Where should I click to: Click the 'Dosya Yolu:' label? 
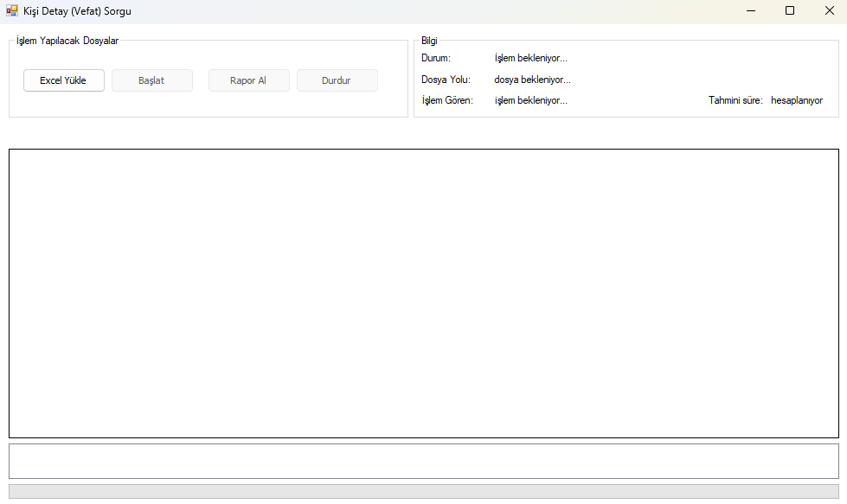[x=446, y=80]
